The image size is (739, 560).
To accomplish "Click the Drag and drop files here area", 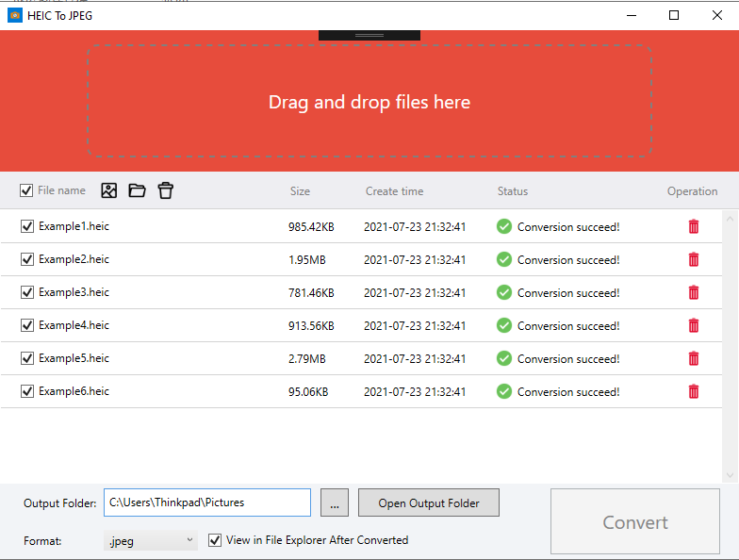I will (369, 101).
